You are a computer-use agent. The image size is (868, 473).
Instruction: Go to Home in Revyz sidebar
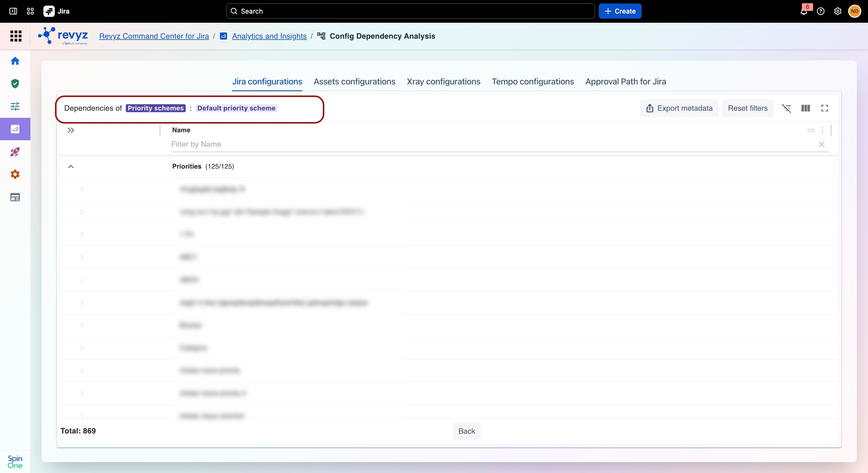coord(15,61)
